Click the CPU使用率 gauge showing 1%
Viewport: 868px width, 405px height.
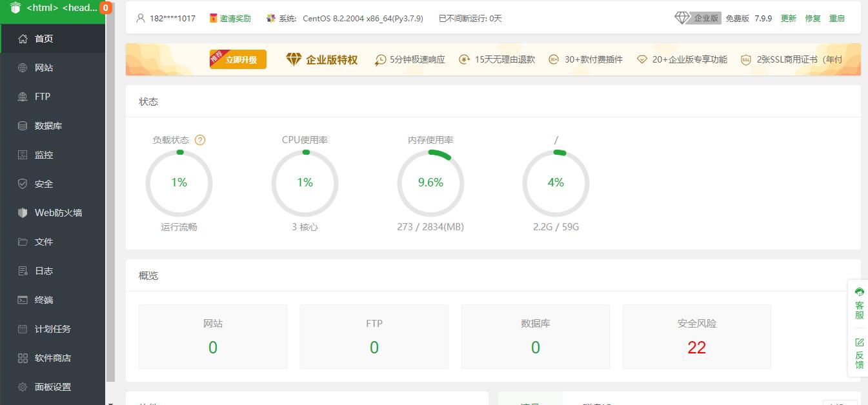(305, 183)
